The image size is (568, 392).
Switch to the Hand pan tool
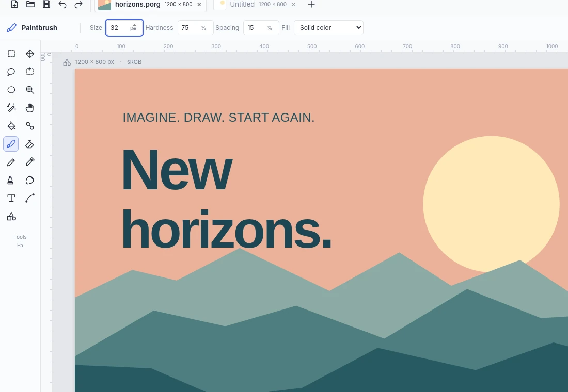pos(30,108)
